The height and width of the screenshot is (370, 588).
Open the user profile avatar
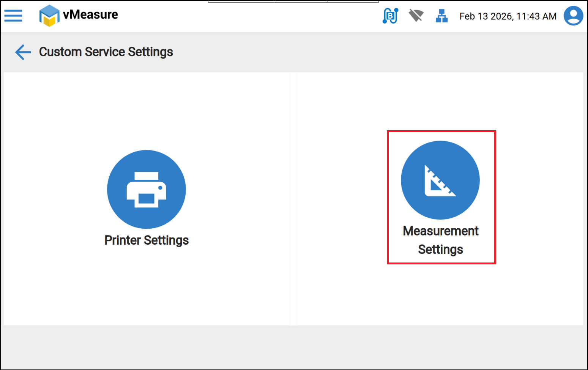(573, 16)
